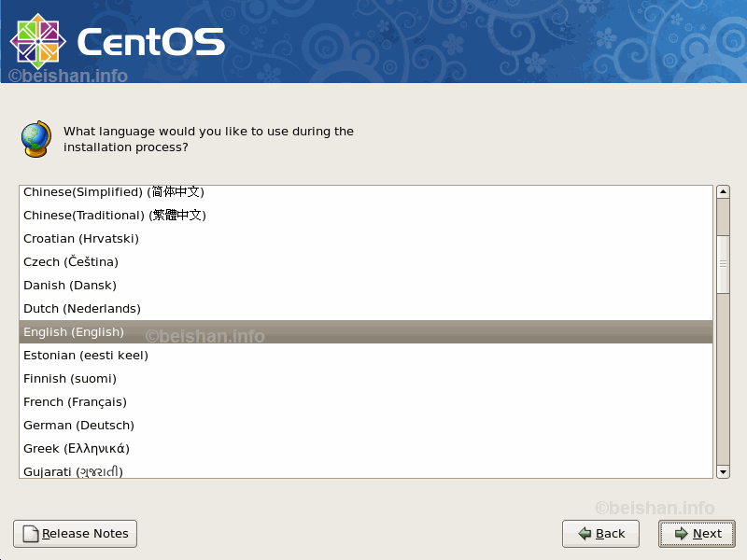Screen dimensions: 747x560
Task: Choose French (Français) language
Action: coord(75,402)
